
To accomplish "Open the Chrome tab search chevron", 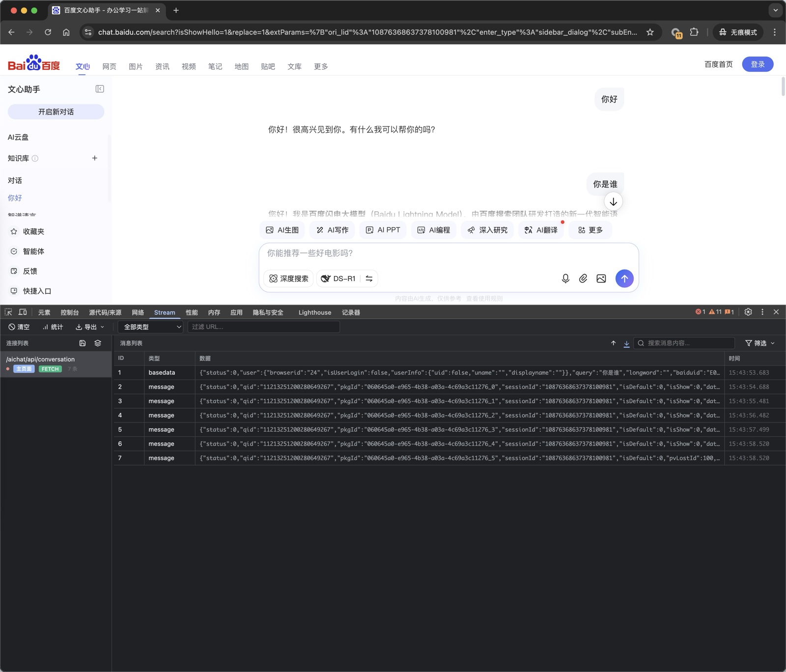I will pyautogui.click(x=776, y=10).
